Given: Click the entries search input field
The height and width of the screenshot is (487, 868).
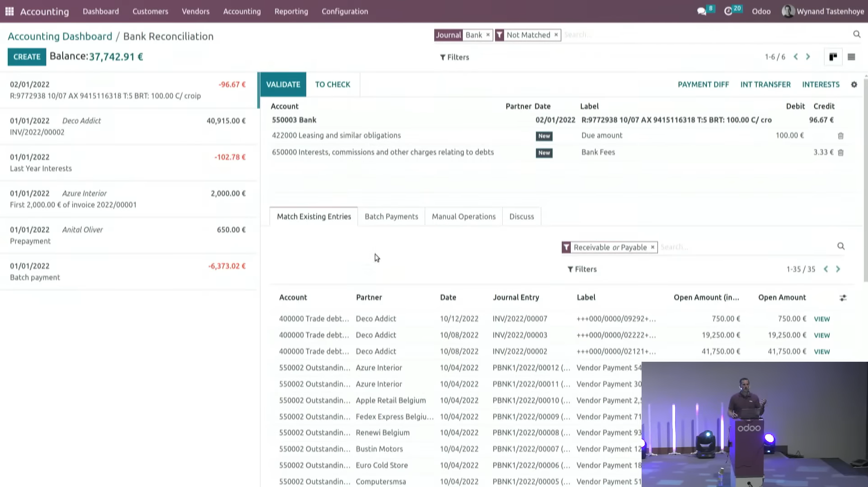Looking at the screenshot, I should [746, 247].
